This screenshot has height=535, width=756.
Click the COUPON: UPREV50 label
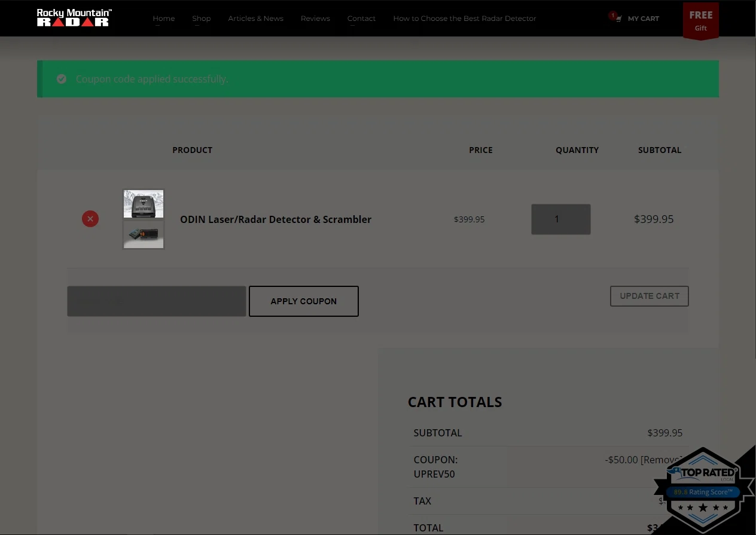tap(436, 467)
